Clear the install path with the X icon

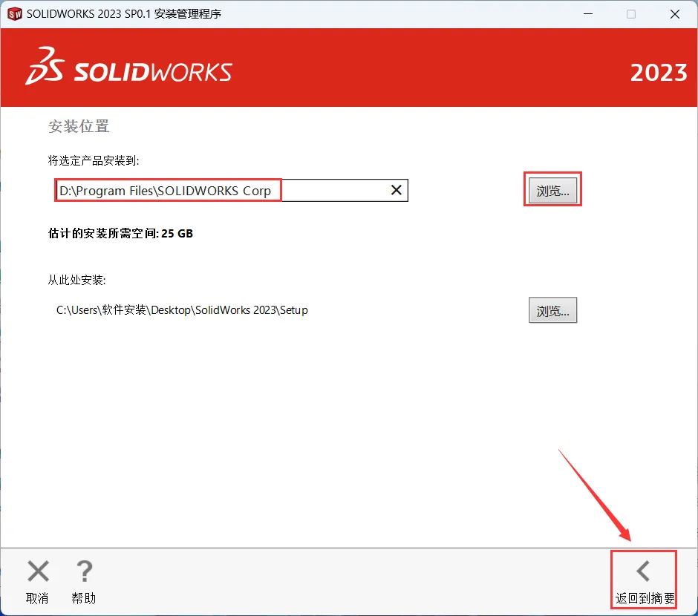[x=397, y=190]
